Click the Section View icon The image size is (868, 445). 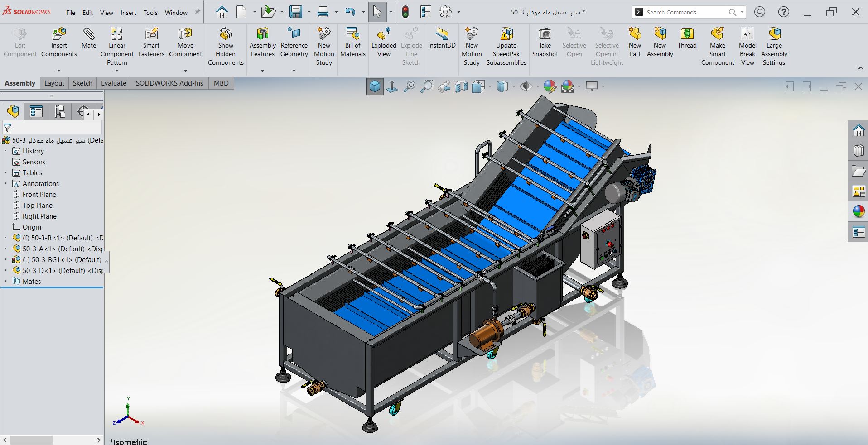461,86
